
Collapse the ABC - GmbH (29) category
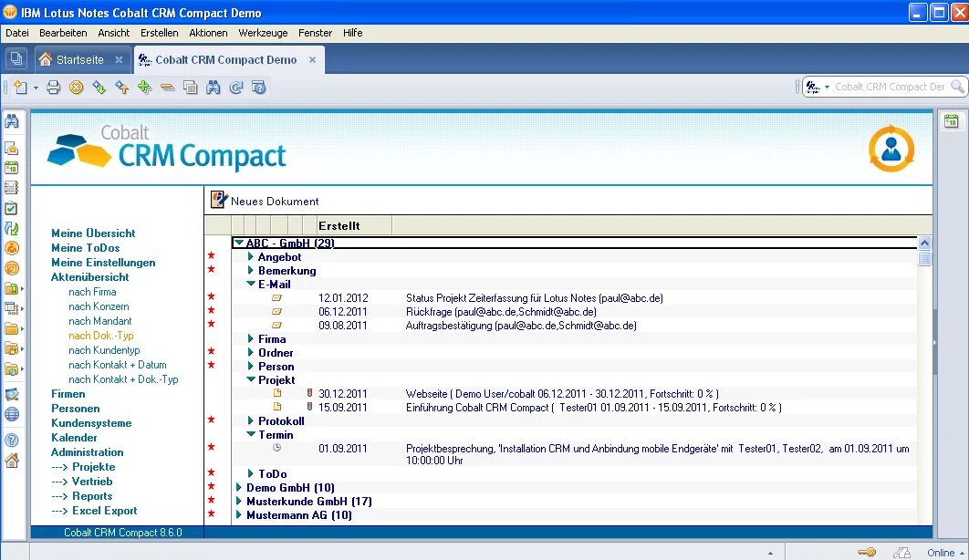point(238,244)
